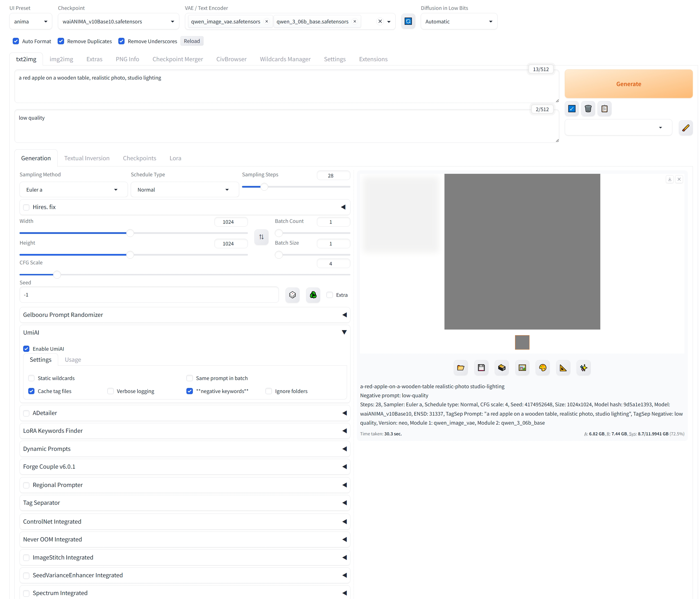Screen dimensions: 700x599
Task: Click the green recycle reuse seed icon
Action: point(313,295)
